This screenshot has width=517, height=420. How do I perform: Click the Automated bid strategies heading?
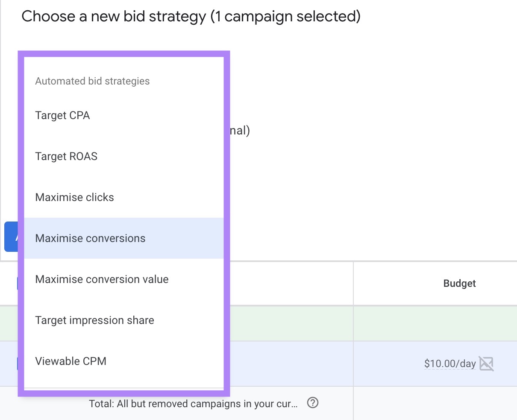pyautogui.click(x=92, y=81)
